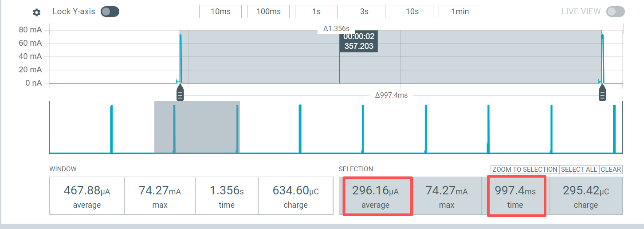Open the chart settings gear icon
The width and height of the screenshot is (644, 229).
[37, 12]
